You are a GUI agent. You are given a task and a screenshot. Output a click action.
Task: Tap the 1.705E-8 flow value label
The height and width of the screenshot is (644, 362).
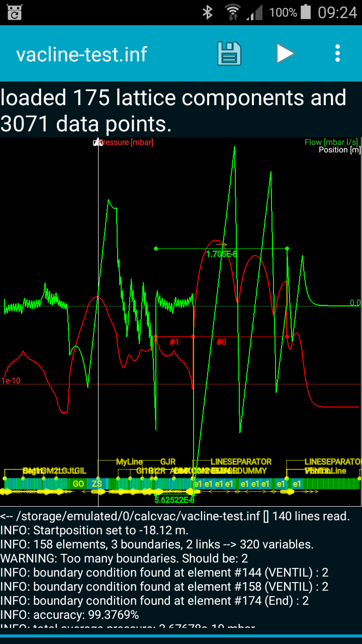(x=221, y=254)
